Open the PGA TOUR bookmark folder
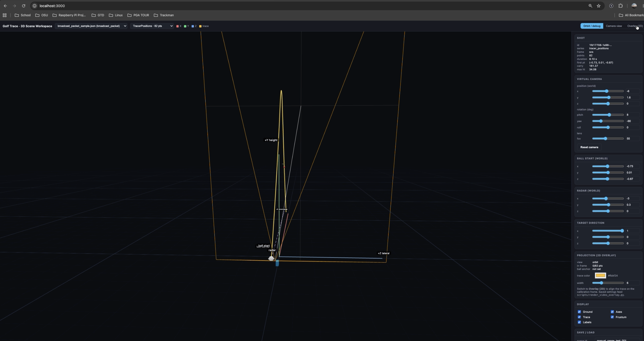The image size is (644, 341). tap(138, 15)
